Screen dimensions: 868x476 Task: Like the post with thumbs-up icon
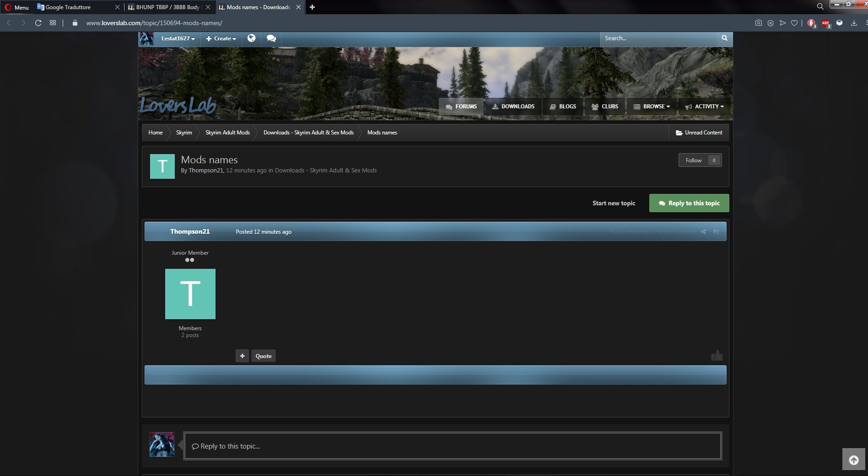tap(717, 355)
